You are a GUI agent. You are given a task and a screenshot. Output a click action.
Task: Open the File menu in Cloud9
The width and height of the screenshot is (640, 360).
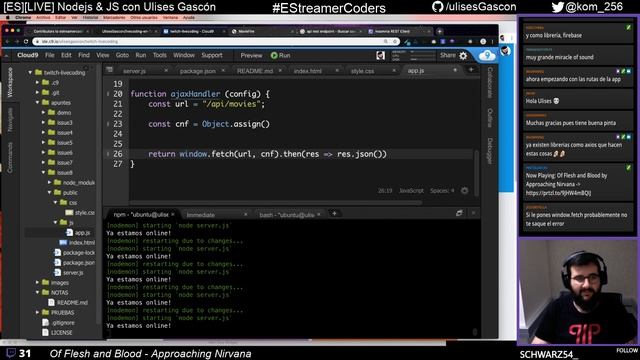(50, 55)
